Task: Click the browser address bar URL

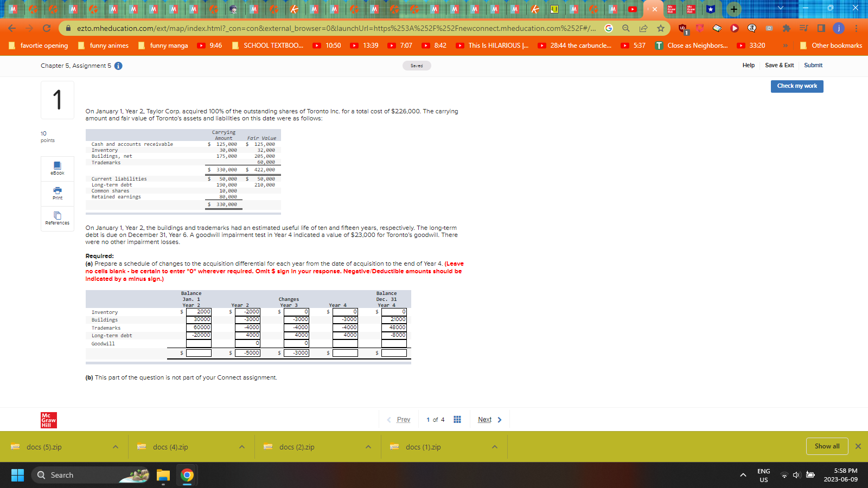Action: point(336,28)
